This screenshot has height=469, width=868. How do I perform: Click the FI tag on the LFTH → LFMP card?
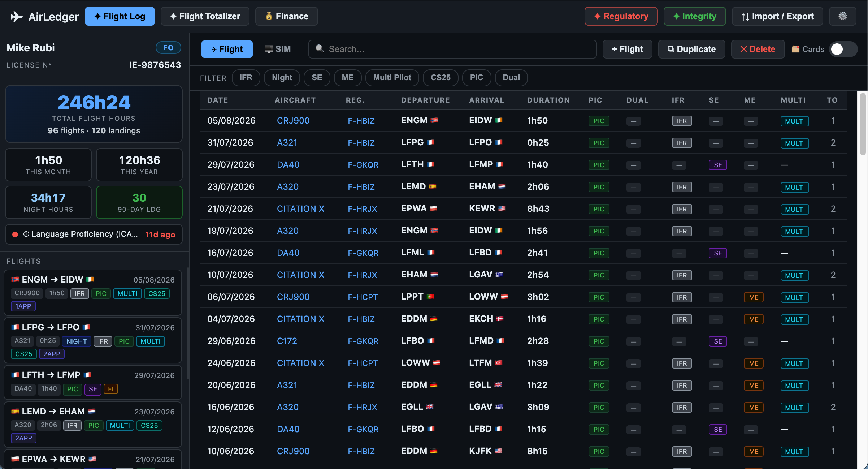point(111,389)
